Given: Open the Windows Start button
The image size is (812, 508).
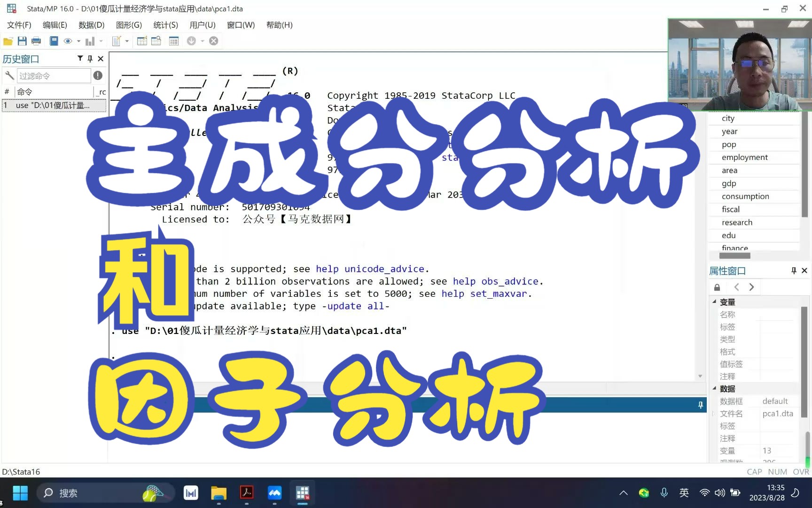Looking at the screenshot, I should click(20, 493).
